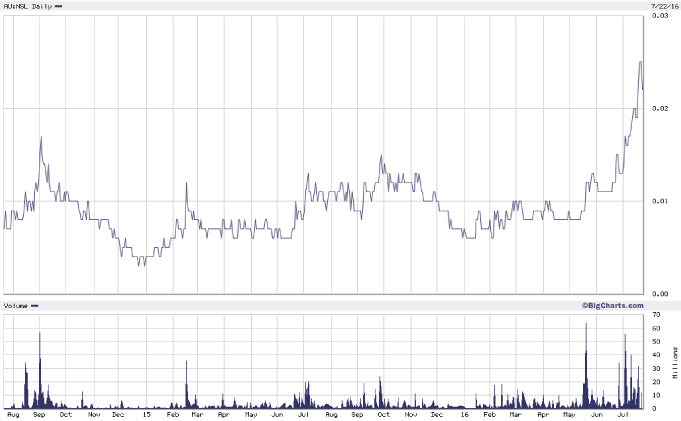Select the 15 year marker on the time axis
The image size is (681, 421).
pos(147,413)
